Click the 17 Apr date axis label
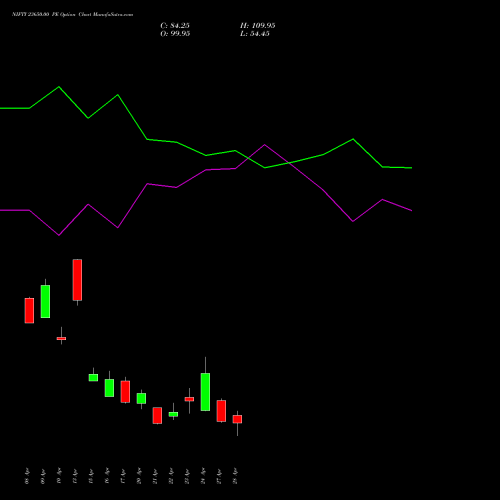500x500 pixels. point(123,476)
